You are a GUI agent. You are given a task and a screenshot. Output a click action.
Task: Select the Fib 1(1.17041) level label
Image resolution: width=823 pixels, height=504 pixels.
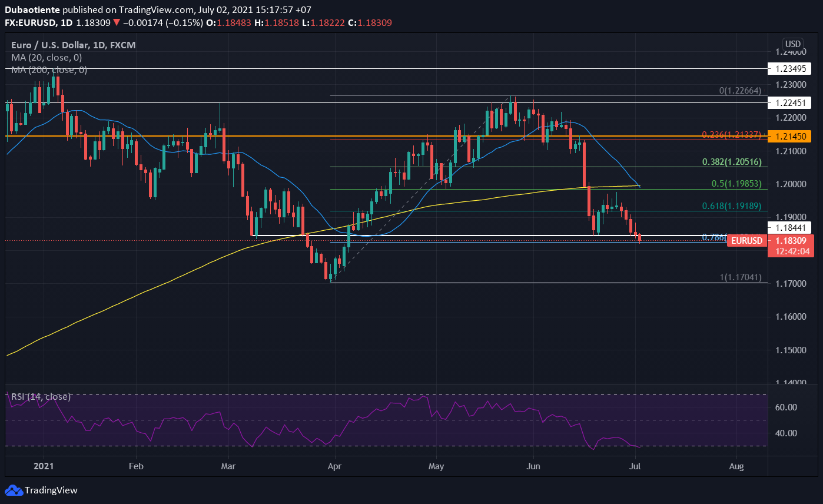[x=741, y=277]
